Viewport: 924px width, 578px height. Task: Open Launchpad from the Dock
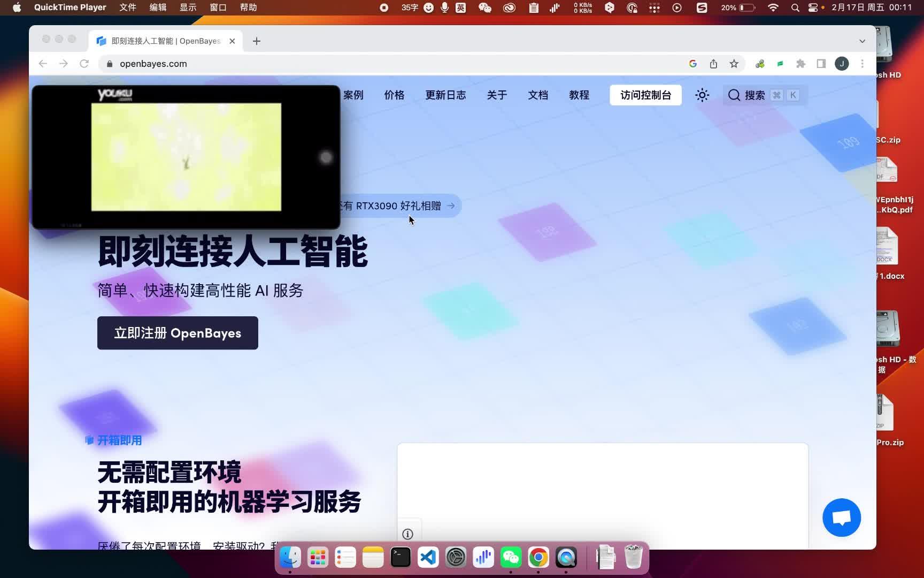318,558
